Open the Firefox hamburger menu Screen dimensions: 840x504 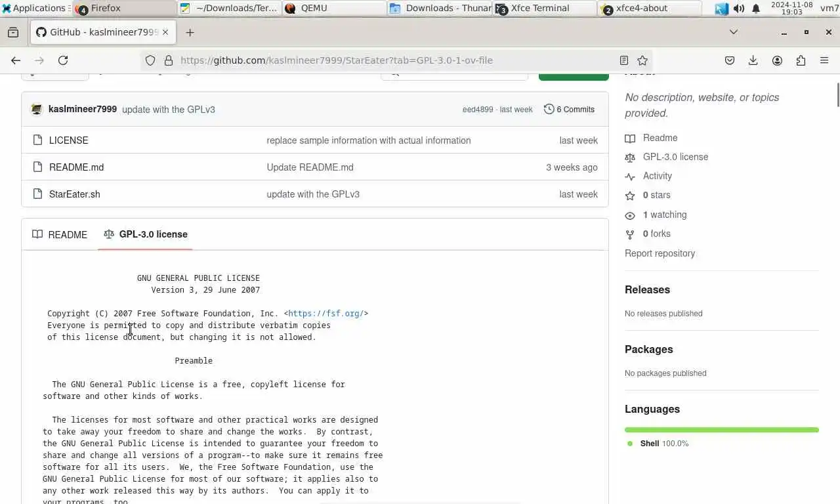(x=824, y=60)
